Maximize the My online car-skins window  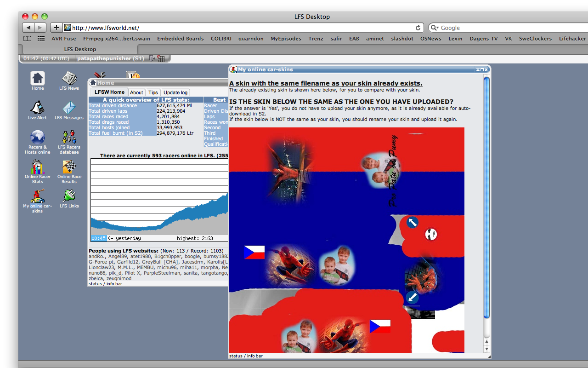(482, 69)
